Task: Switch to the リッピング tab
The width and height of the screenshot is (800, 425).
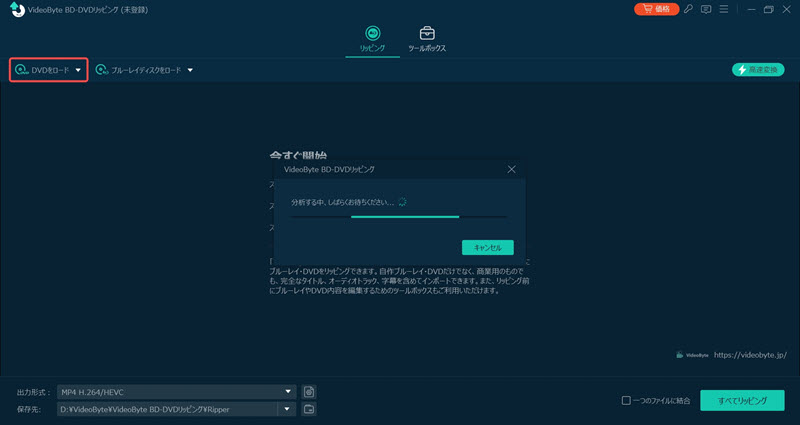Action: [372, 39]
